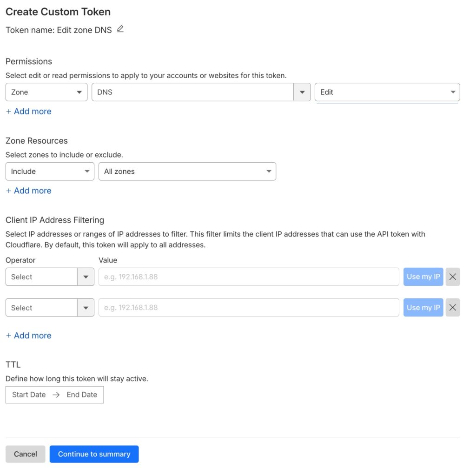Pick a TTL Start Date

point(29,395)
